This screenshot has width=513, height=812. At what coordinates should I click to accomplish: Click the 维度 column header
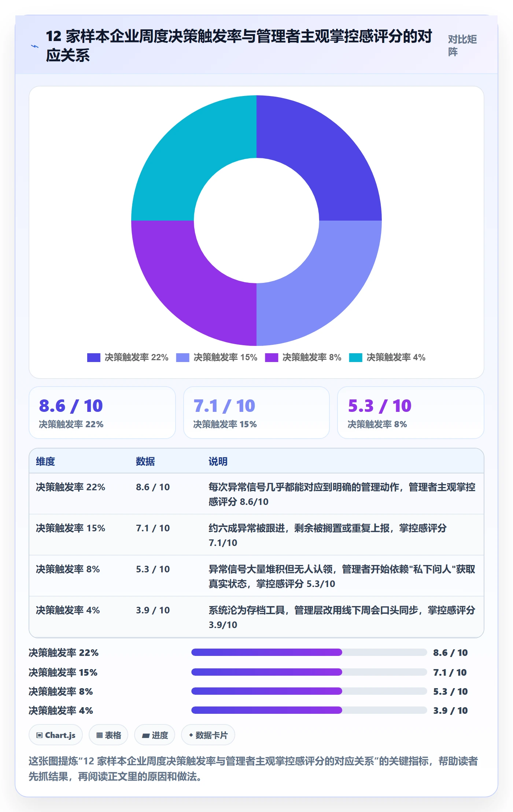[x=45, y=461]
